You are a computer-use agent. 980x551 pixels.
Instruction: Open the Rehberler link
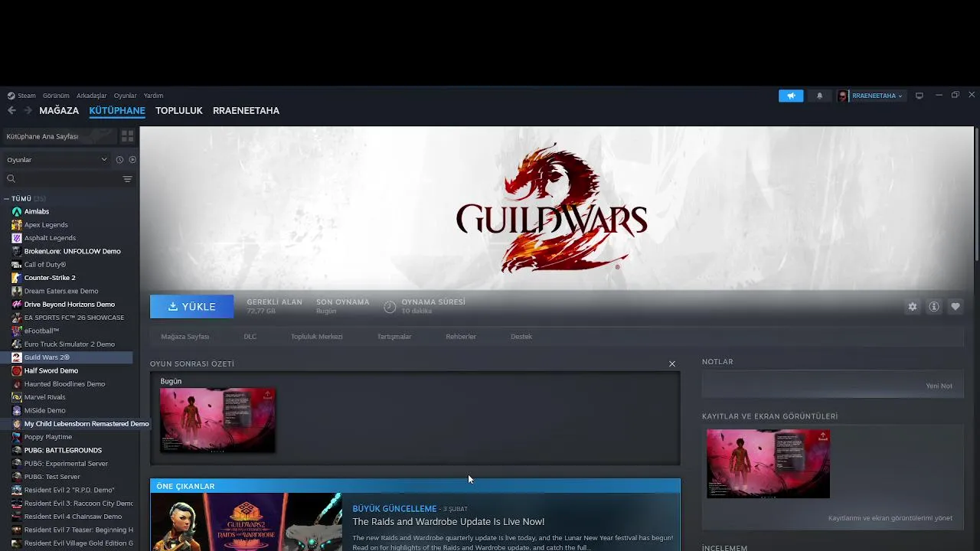pyautogui.click(x=461, y=337)
